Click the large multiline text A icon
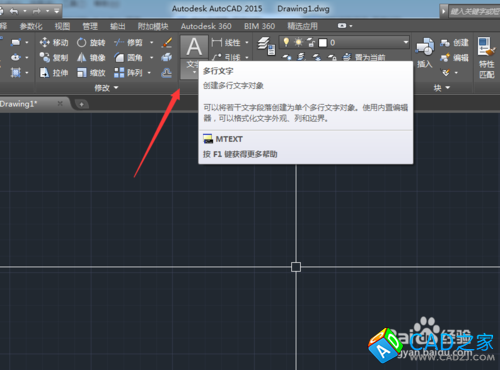500x370 pixels. pyautogui.click(x=194, y=47)
